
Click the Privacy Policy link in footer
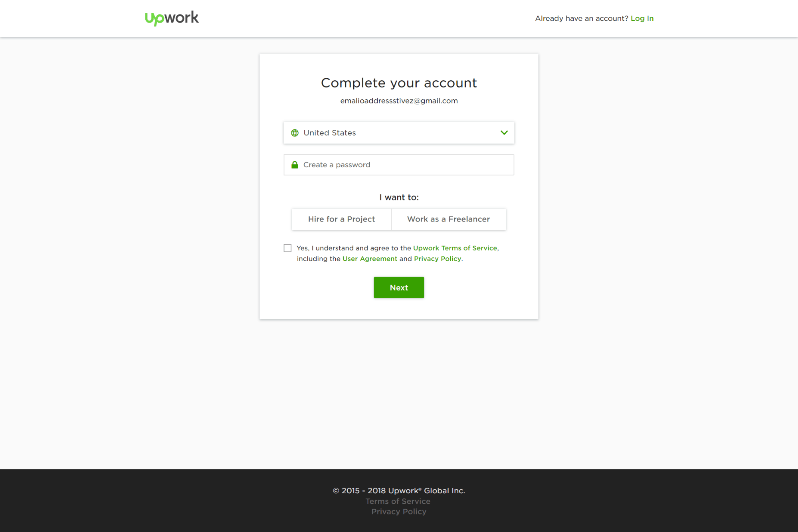(x=398, y=511)
